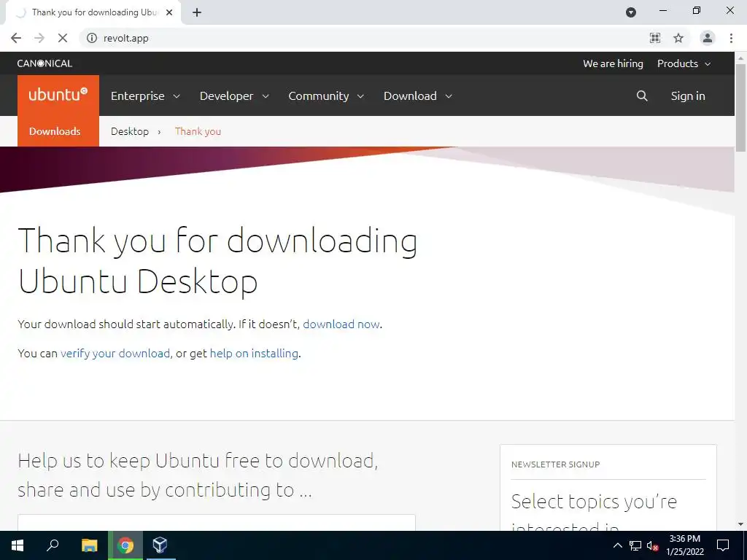Click the download now link
The width and height of the screenshot is (747, 560).
pyautogui.click(x=341, y=324)
